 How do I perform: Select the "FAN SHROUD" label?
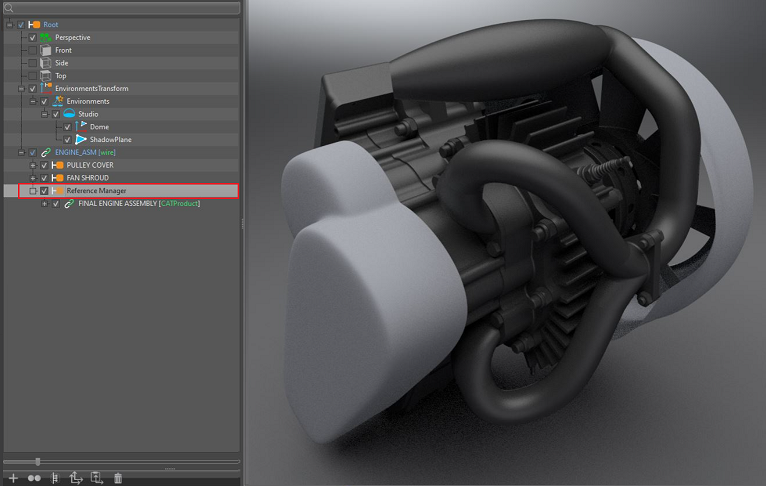point(88,178)
